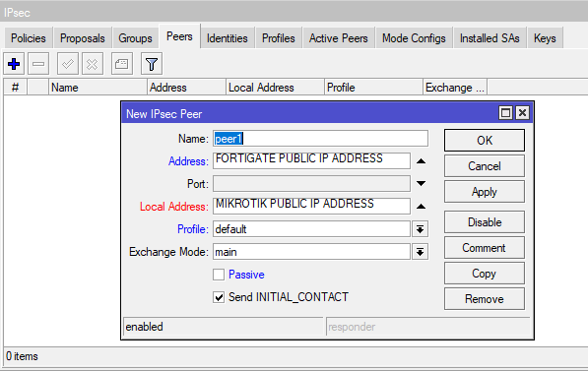The width and height of the screenshot is (588, 371).
Task: Click the Copy button
Action: [x=485, y=274]
